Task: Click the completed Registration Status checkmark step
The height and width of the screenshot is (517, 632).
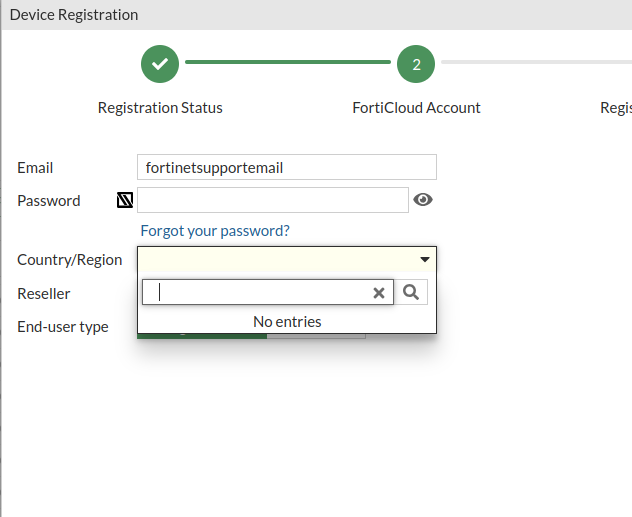Action: point(160,64)
